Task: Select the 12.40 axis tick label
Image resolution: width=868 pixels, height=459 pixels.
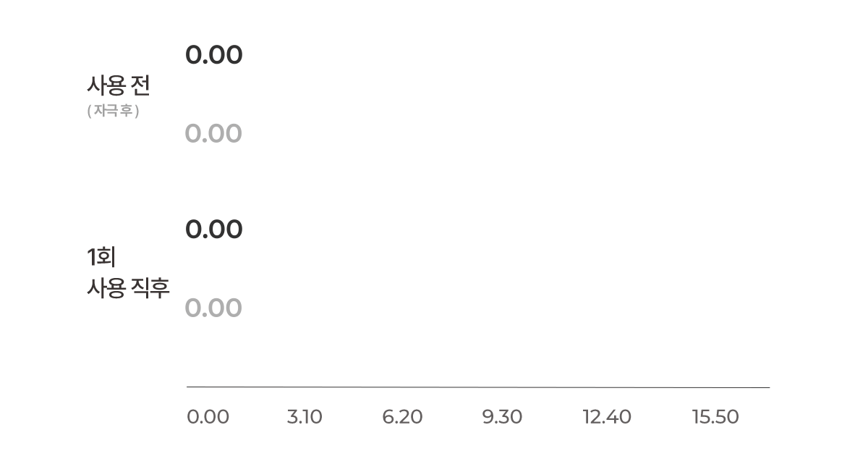Action: pyautogui.click(x=606, y=417)
